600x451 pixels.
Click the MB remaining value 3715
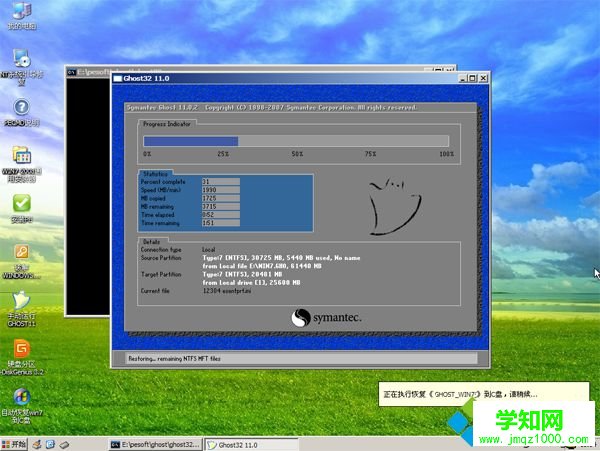pyautogui.click(x=221, y=206)
